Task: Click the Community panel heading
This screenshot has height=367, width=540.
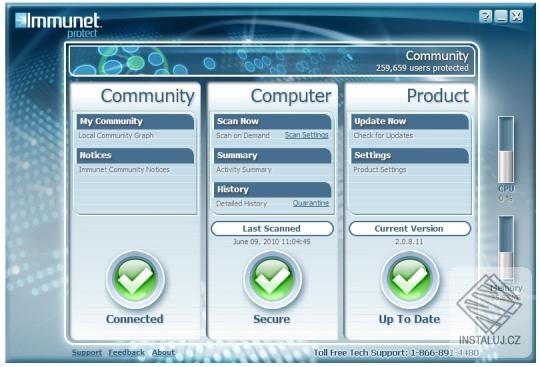Action: [148, 96]
